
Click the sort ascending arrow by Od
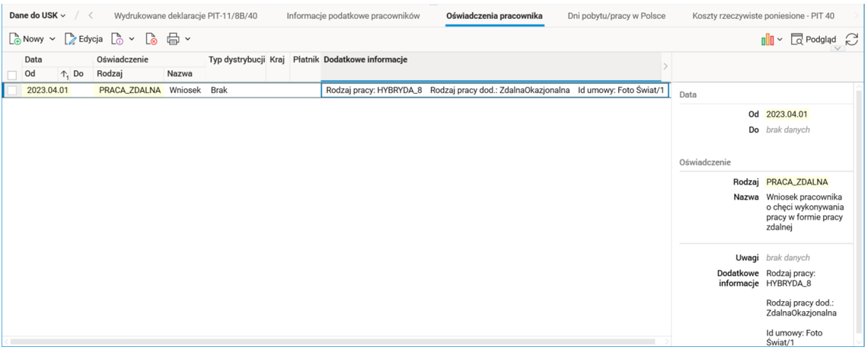64,74
